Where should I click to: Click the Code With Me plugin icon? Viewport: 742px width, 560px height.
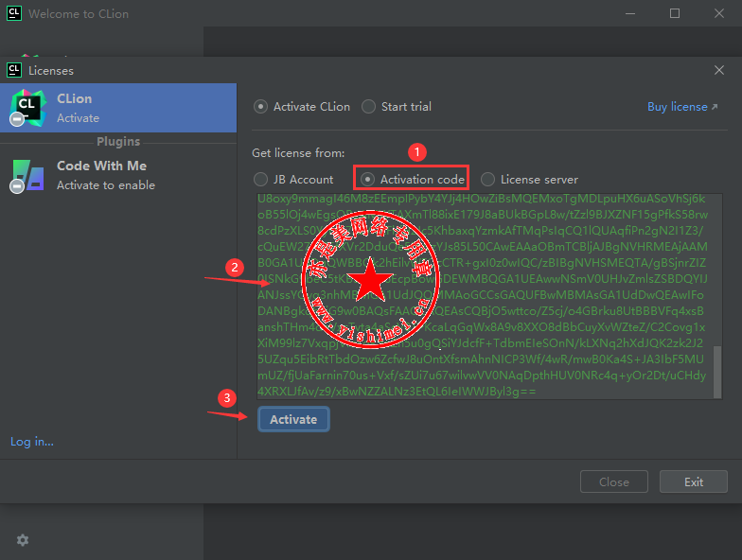(27, 176)
